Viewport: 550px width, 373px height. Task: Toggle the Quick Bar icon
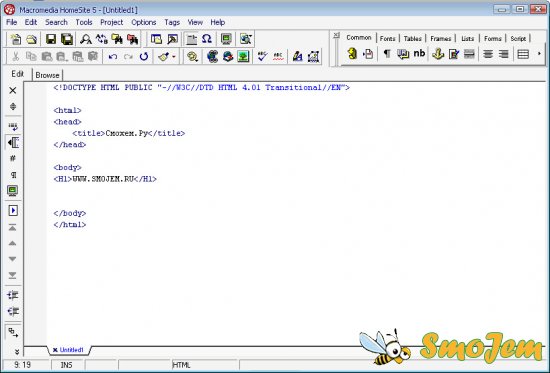[x=191, y=39]
